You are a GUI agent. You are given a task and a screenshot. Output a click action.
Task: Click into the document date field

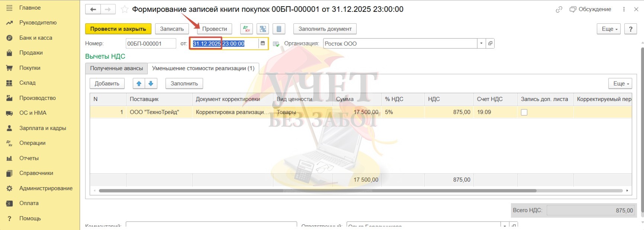click(x=224, y=43)
